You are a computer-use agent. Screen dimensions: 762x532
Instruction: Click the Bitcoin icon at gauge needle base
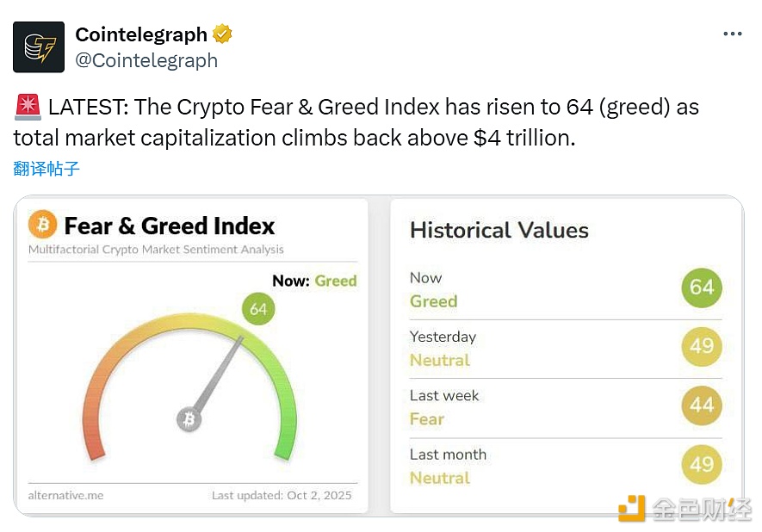click(x=189, y=419)
